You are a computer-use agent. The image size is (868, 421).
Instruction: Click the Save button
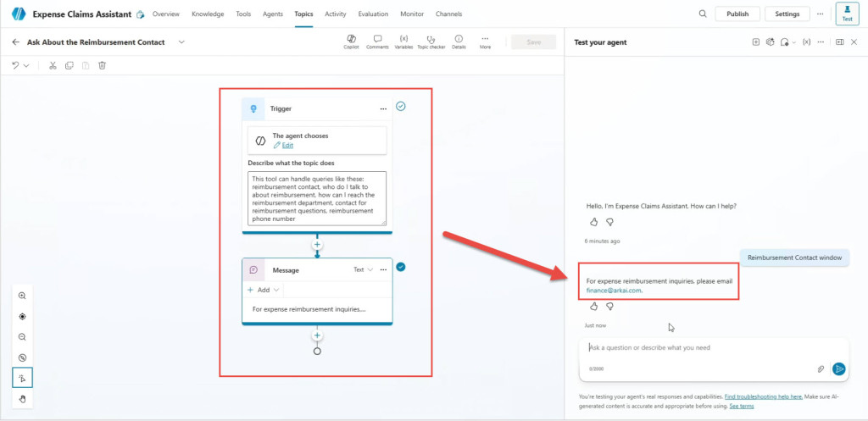[x=534, y=42]
